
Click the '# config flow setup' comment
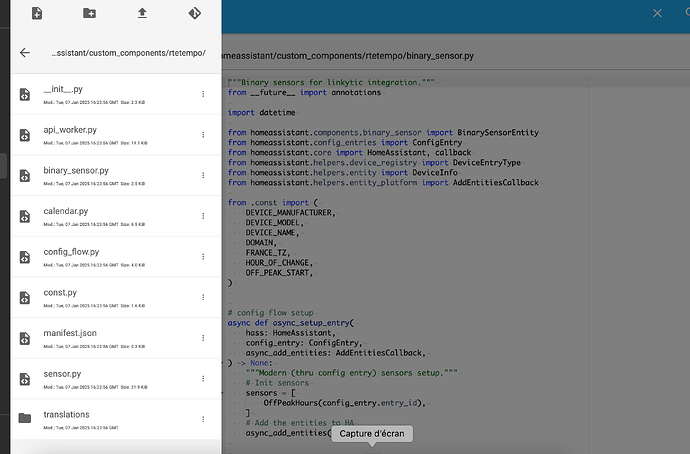click(271, 313)
